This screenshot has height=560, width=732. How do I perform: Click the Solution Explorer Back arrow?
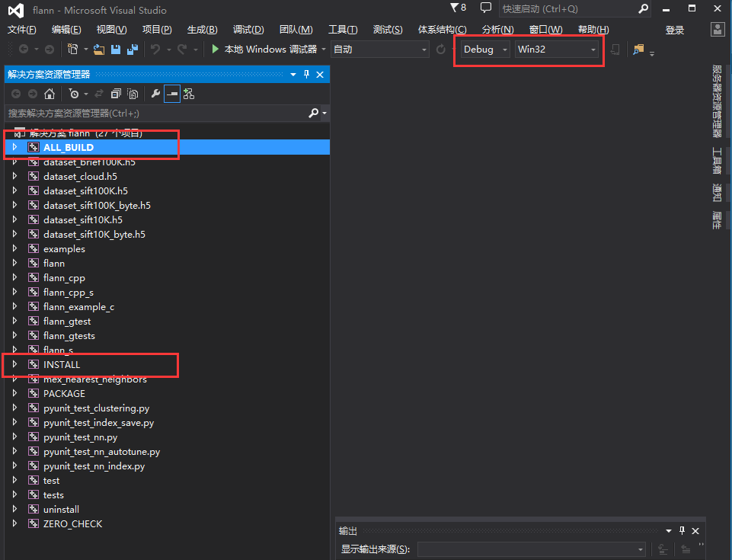[x=16, y=94]
